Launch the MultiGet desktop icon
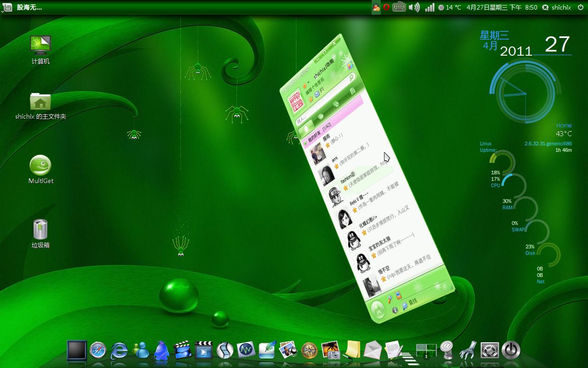The image size is (588, 368). click(x=40, y=169)
